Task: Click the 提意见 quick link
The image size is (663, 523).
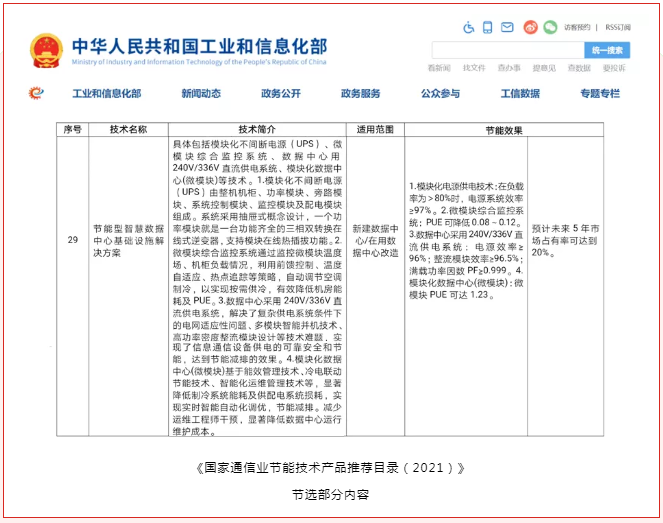Action: point(544,68)
